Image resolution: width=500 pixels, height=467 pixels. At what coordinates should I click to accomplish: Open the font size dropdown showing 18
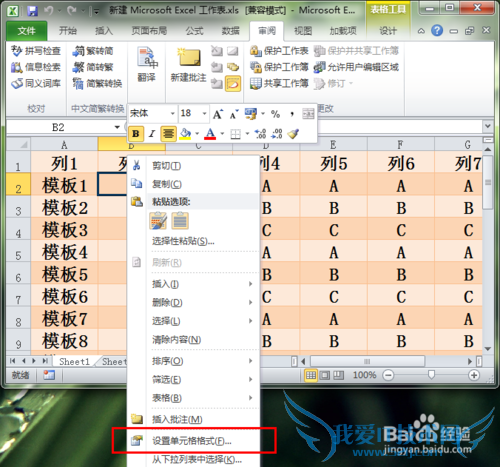[204, 114]
